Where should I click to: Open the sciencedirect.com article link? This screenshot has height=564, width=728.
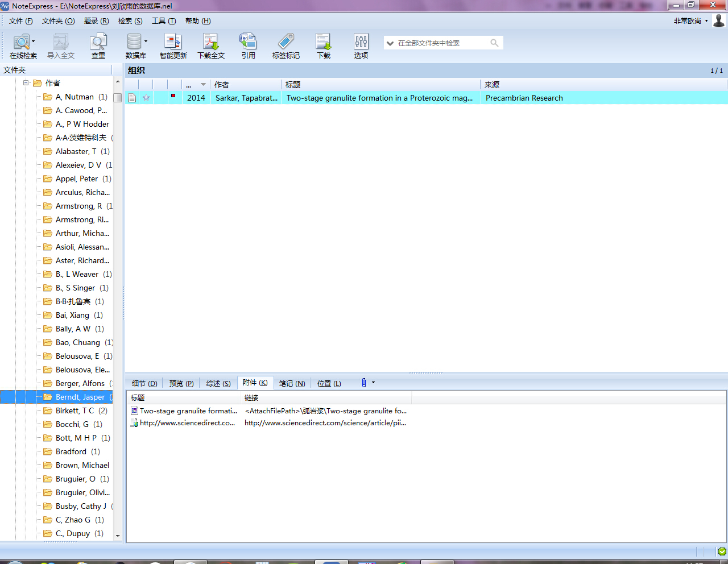click(x=325, y=422)
